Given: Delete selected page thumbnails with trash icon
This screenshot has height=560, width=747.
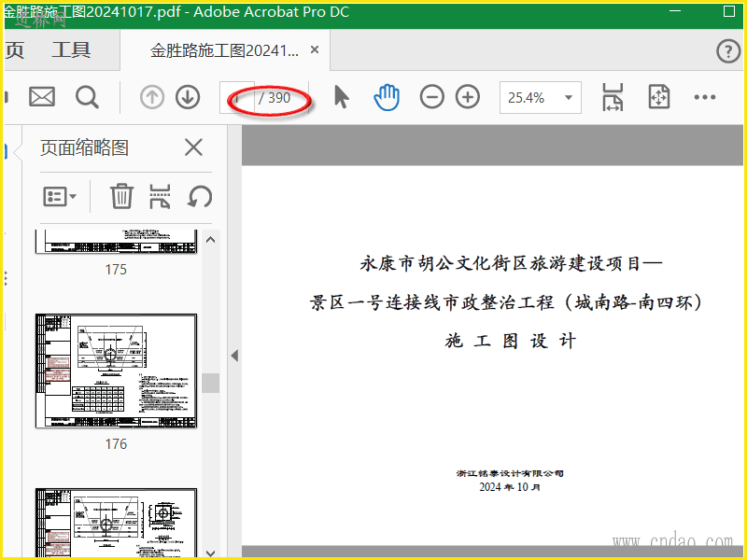Looking at the screenshot, I should coord(121,196).
